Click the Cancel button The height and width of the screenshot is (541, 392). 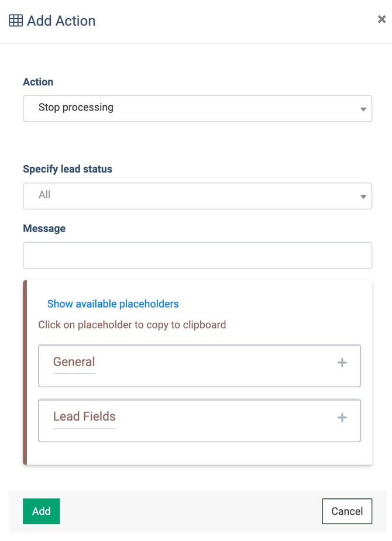pos(347,511)
